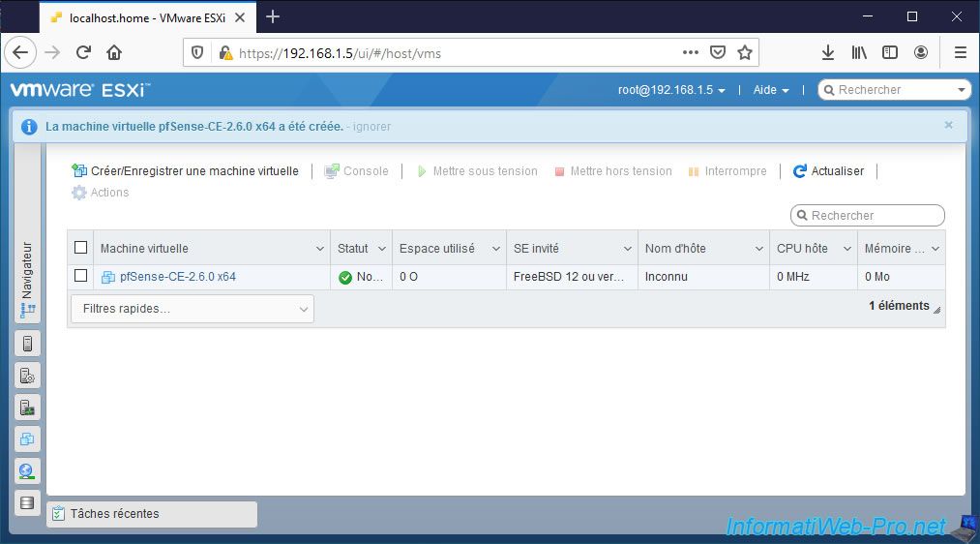
Task: Open page actions three-dot menu
Action: tap(690, 52)
